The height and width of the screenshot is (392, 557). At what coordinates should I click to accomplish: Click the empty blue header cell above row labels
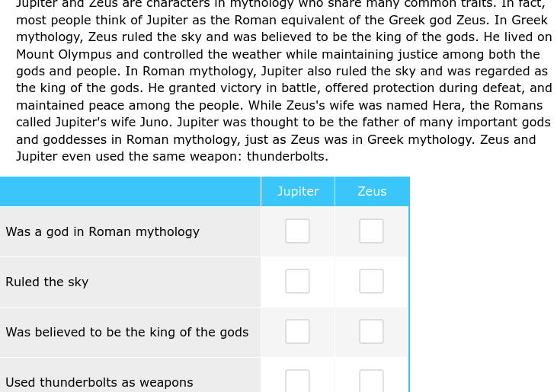pos(130,192)
